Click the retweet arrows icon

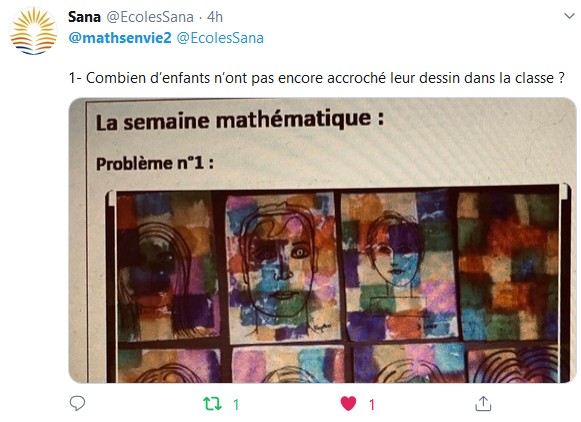(213, 404)
